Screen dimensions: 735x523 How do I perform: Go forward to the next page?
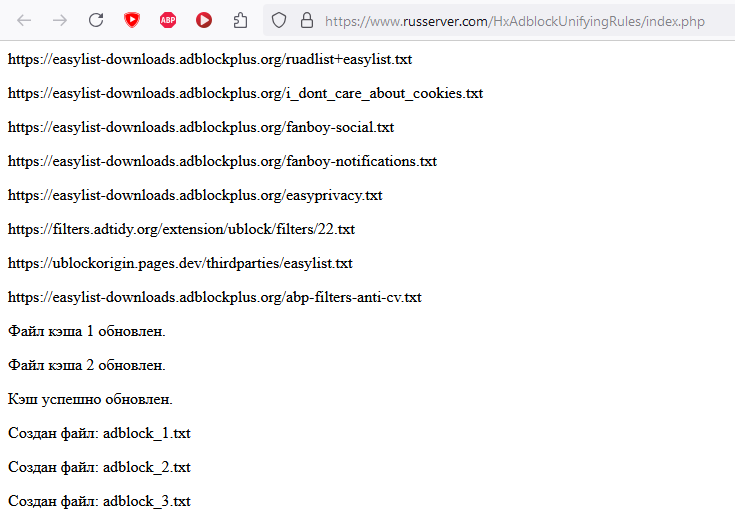pos(60,20)
